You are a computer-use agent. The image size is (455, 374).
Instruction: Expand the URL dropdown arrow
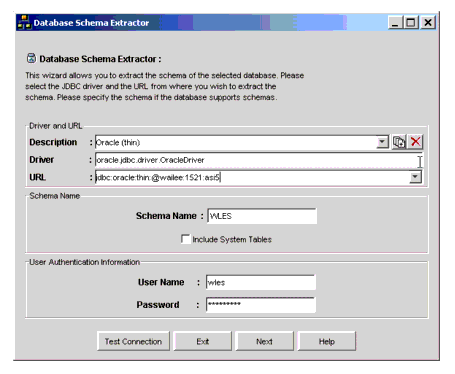tap(415, 177)
